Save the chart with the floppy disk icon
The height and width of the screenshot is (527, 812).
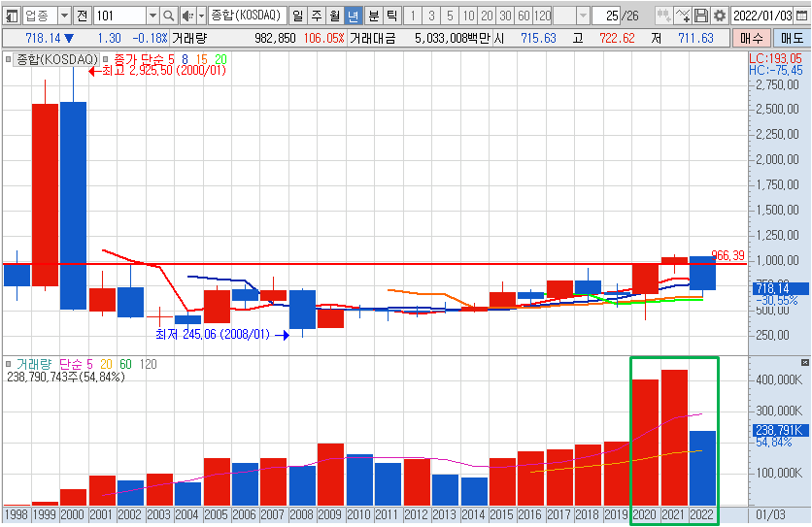701,16
